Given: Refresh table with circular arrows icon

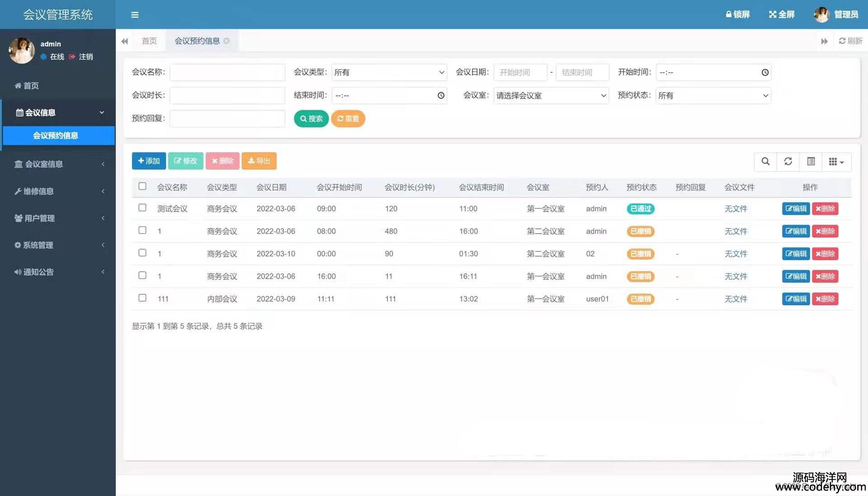Looking at the screenshot, I should [788, 161].
